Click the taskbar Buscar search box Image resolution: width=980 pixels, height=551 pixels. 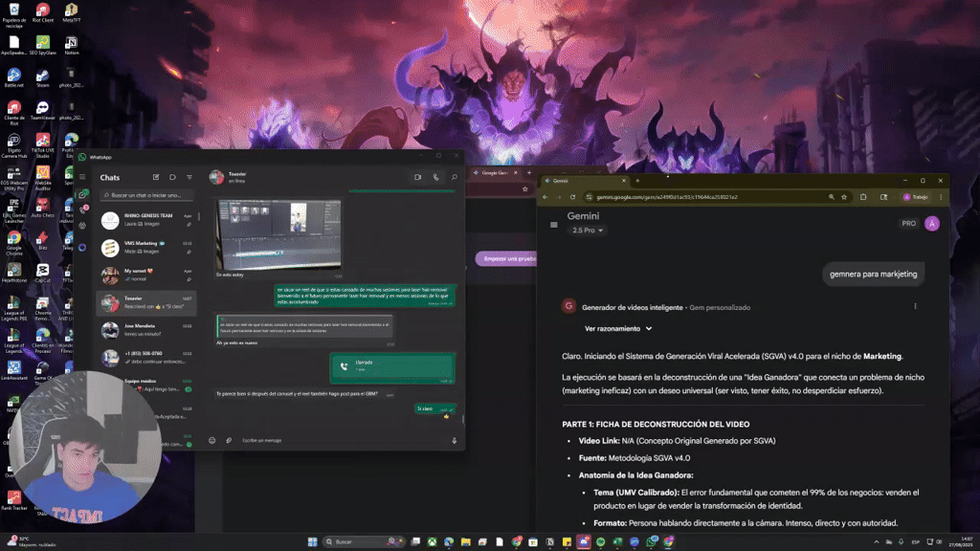[363, 541]
